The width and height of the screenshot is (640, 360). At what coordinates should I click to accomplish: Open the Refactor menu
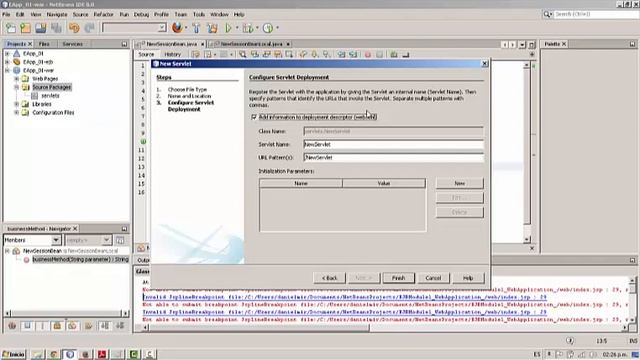click(103, 14)
